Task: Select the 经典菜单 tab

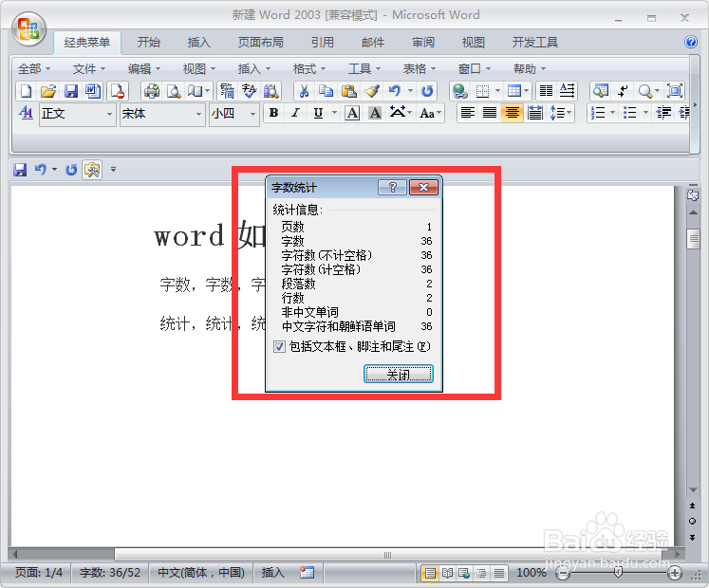Action: (87, 42)
